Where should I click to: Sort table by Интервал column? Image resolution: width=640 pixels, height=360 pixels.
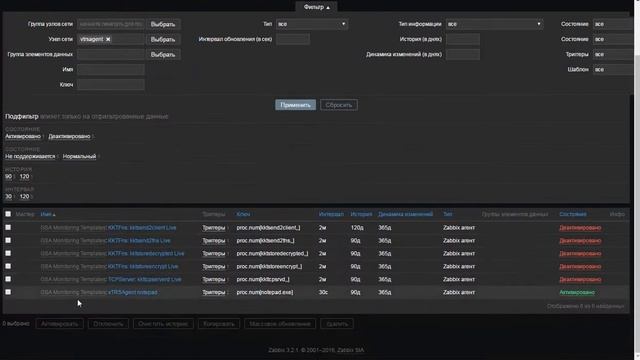point(331,214)
